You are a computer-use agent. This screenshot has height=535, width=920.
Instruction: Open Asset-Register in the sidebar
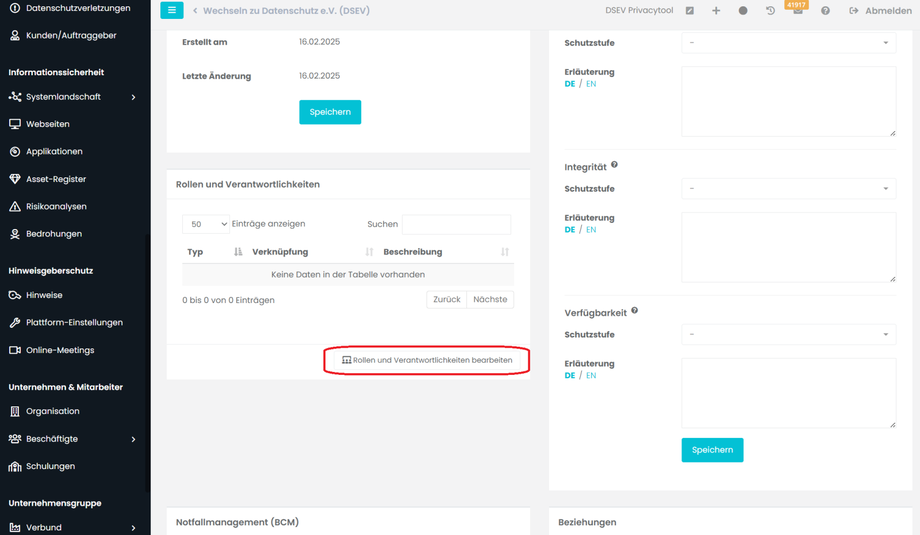point(56,179)
